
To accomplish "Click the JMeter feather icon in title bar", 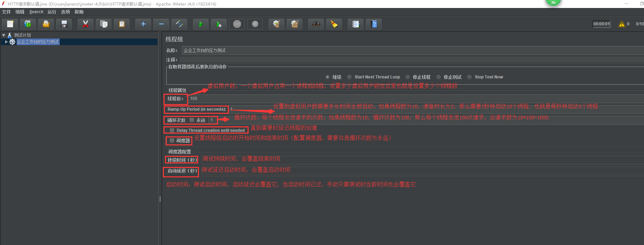I will pyautogui.click(x=3, y=4).
